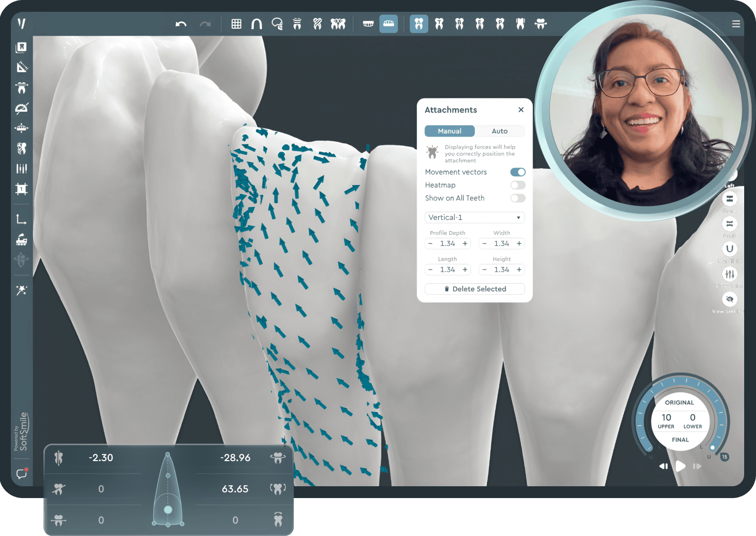Decrease Width value with minus button

(484, 243)
